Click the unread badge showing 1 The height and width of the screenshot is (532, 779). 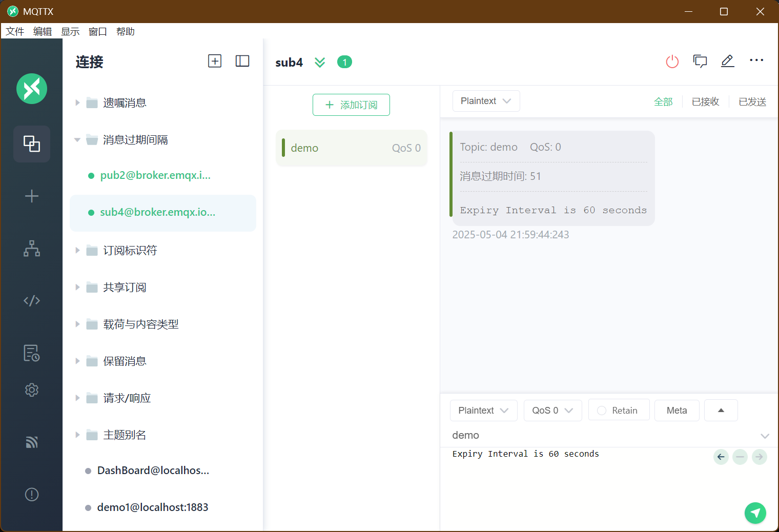[x=344, y=62]
